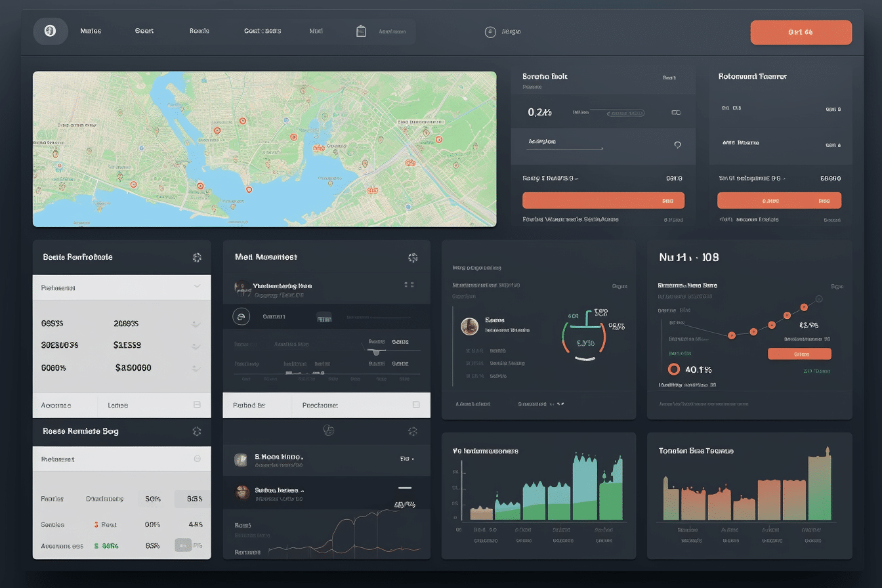Adjust the slider next to the 0,2% value
The height and width of the screenshot is (588, 882).
coord(617,112)
